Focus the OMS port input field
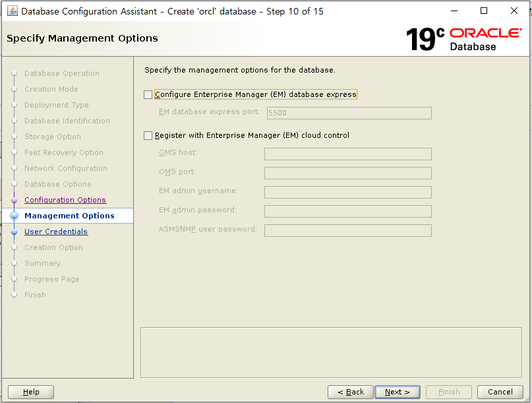532x403 pixels. point(348,173)
